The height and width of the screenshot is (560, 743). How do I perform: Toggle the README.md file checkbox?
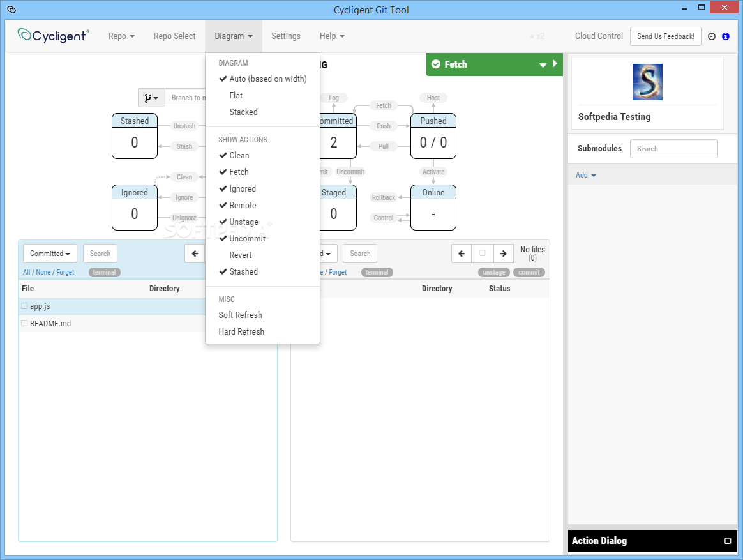coord(24,323)
